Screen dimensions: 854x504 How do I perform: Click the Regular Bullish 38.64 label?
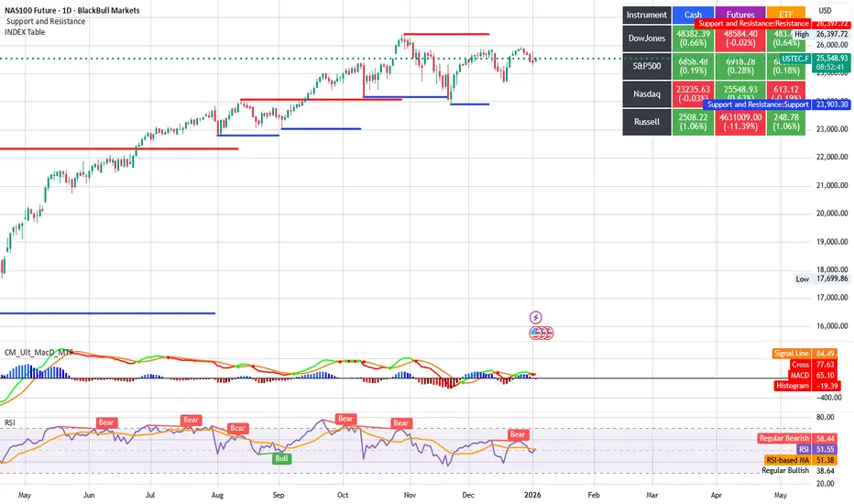798,470
